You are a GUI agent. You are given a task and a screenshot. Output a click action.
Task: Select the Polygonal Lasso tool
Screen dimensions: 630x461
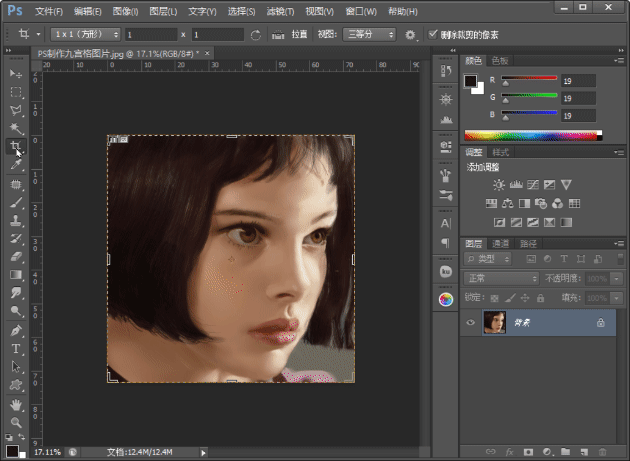point(16,110)
